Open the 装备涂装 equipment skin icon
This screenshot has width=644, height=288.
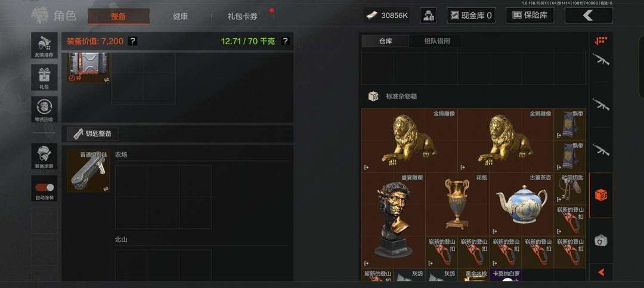point(44,156)
